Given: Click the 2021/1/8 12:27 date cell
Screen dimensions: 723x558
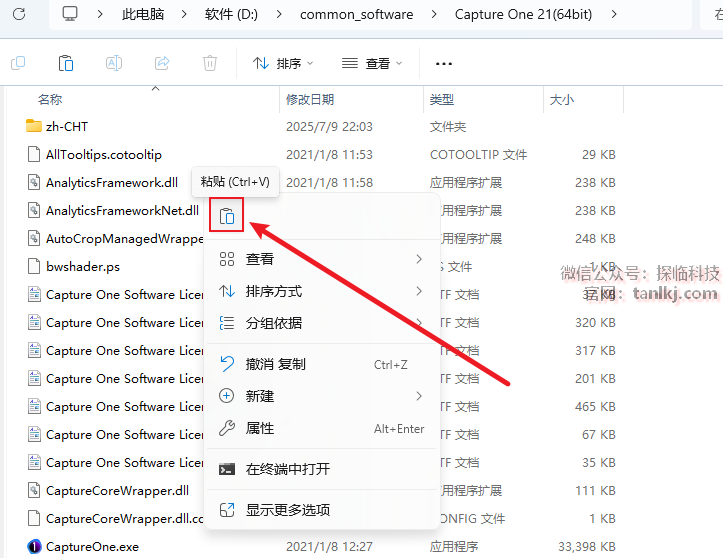Looking at the screenshot, I should 329,547.
